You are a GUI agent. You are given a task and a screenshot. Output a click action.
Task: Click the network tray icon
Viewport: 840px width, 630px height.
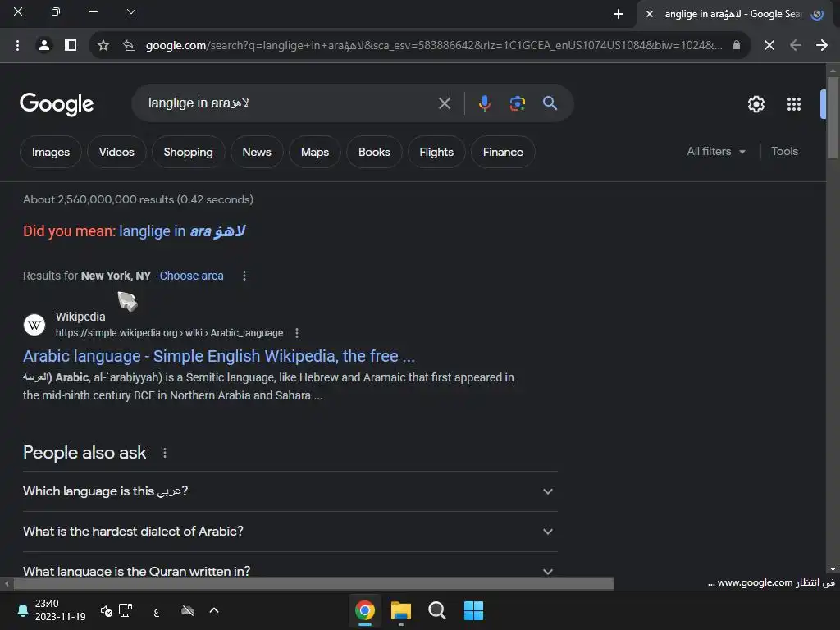pos(126,610)
